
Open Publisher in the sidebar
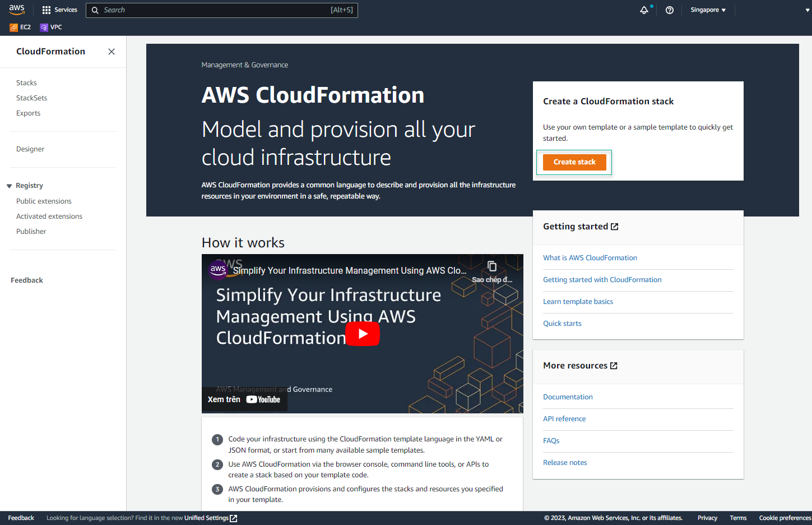(31, 232)
